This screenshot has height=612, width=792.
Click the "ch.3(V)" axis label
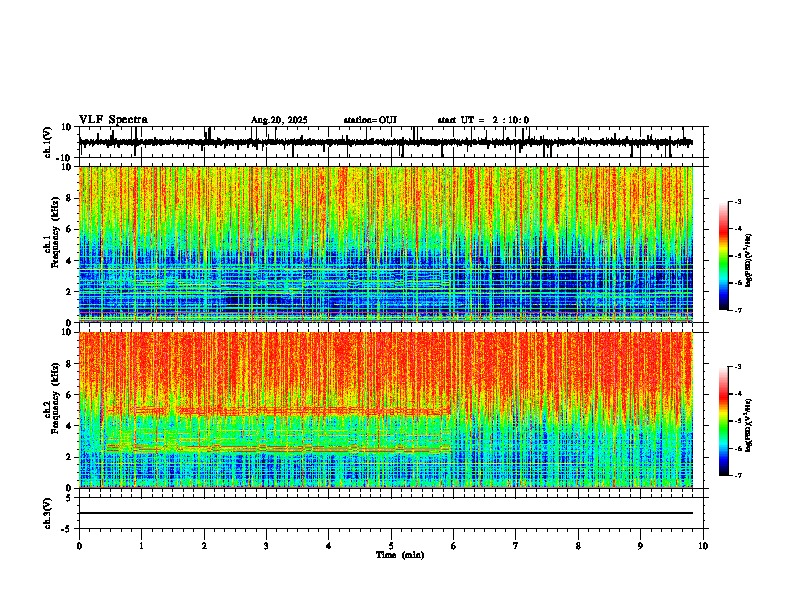coord(48,513)
